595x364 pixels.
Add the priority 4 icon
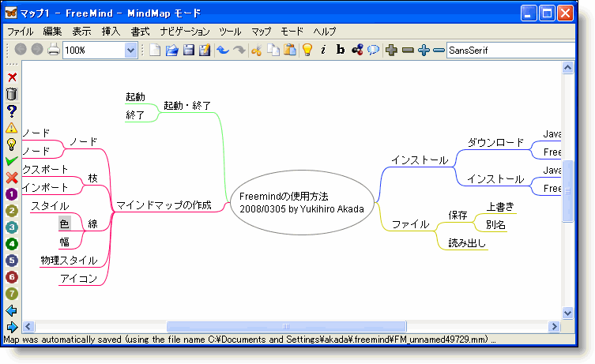[x=11, y=244]
